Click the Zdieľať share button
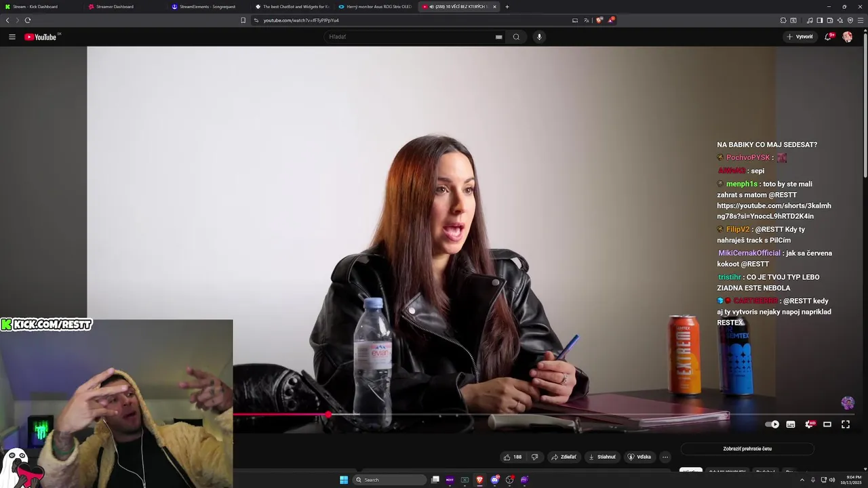Viewport: 868px width, 488px height. 564,457
